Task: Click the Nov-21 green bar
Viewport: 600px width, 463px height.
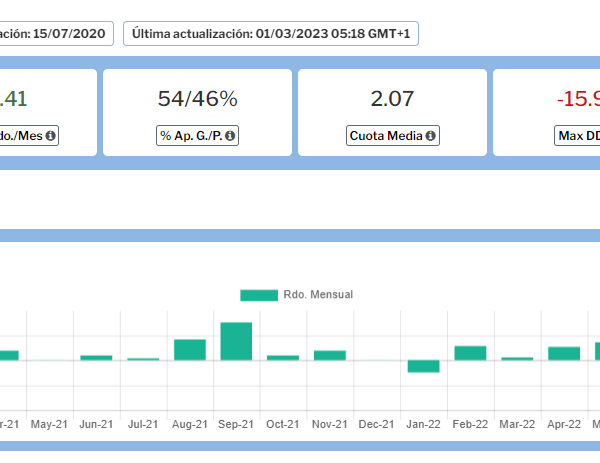Action: click(x=330, y=355)
